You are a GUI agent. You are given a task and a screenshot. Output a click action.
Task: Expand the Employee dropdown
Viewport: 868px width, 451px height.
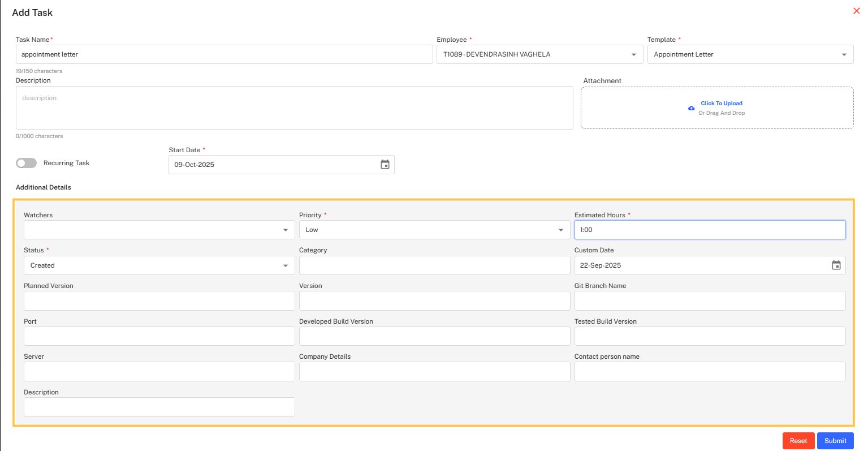pos(633,55)
